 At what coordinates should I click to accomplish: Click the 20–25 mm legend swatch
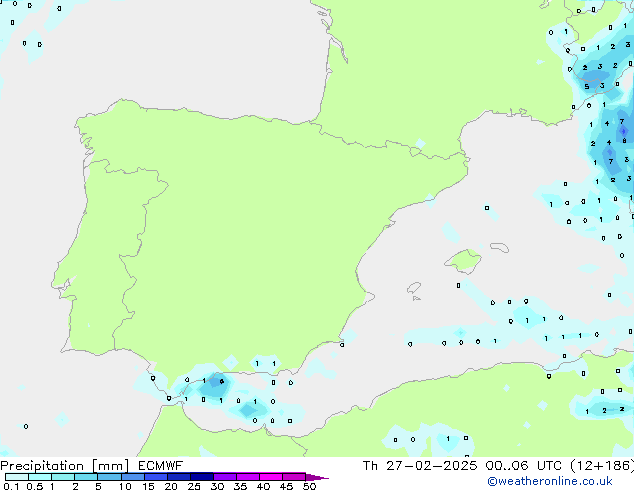179,477
